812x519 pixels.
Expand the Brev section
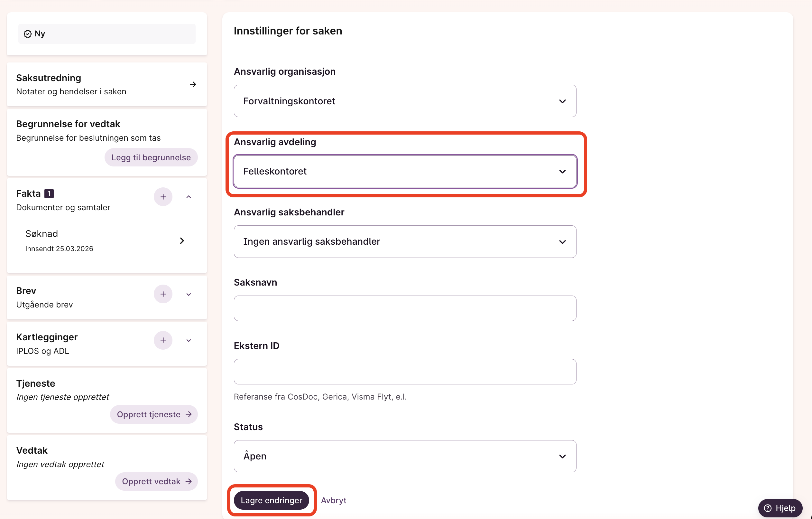[189, 294]
